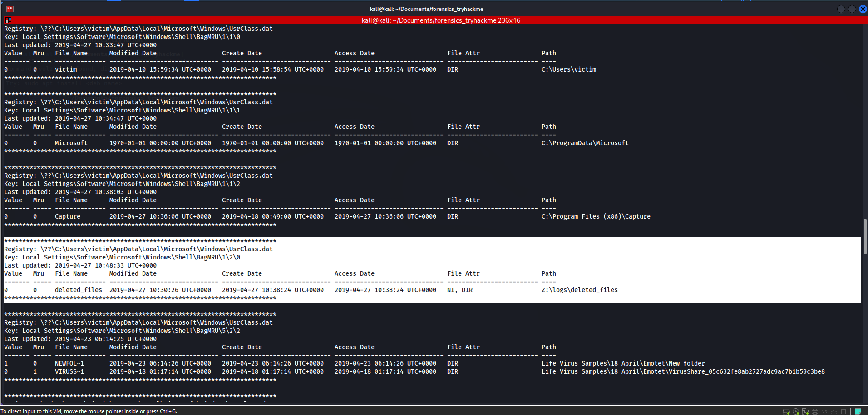Click the blue circular close button
Viewport: 868px width, 415px height.
[863, 9]
